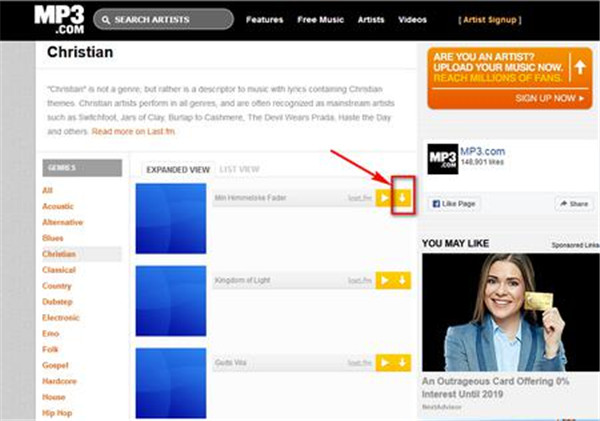Image resolution: width=600 pixels, height=421 pixels.
Task: Select the Folk genre
Action: point(50,349)
